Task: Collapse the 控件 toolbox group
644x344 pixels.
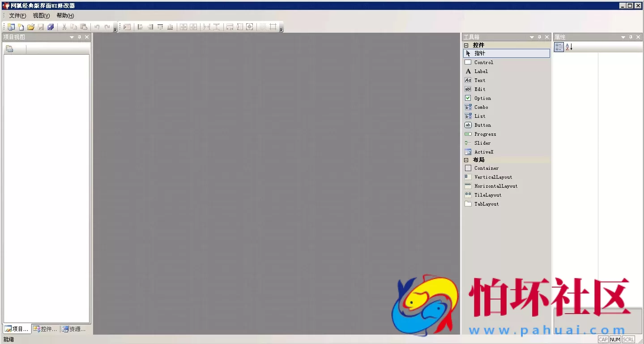Action: click(x=466, y=45)
